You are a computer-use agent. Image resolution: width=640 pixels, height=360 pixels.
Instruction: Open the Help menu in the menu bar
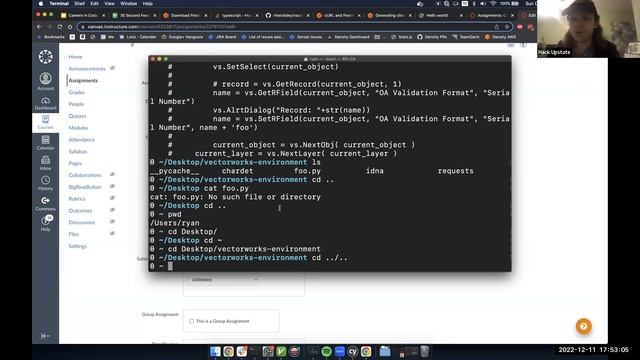coord(148,4)
